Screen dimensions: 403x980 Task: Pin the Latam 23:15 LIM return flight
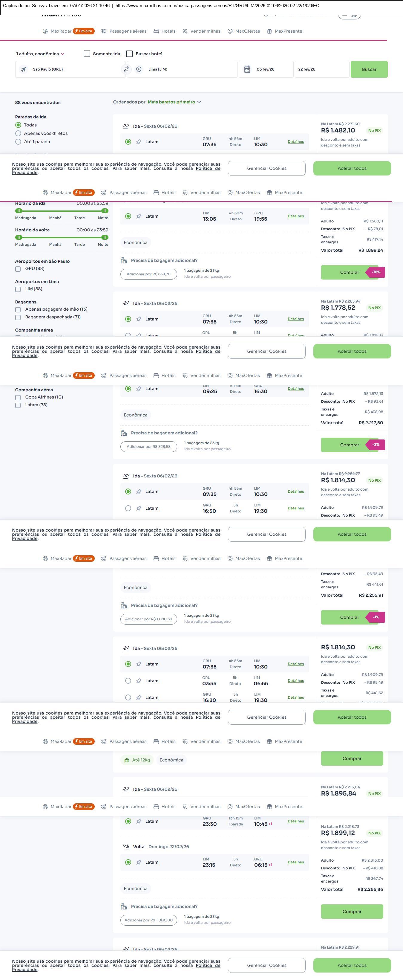pyautogui.click(x=139, y=863)
